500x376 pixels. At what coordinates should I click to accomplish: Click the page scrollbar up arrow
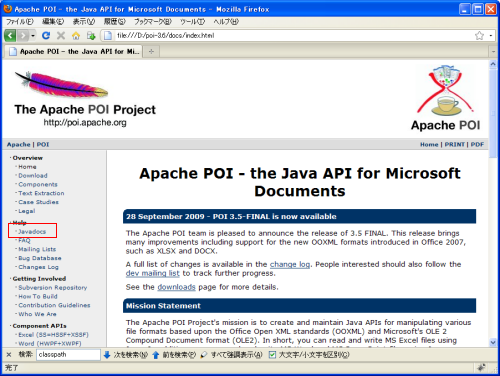point(493,64)
